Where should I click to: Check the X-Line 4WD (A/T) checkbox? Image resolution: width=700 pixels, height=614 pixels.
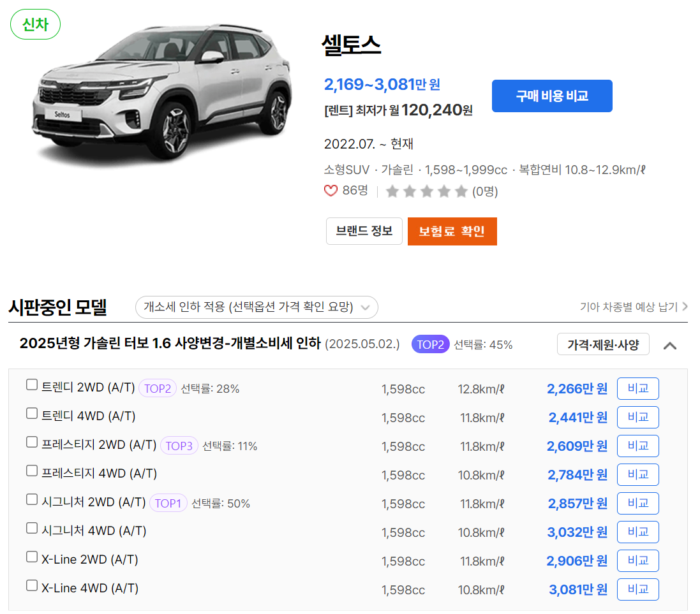32,585
